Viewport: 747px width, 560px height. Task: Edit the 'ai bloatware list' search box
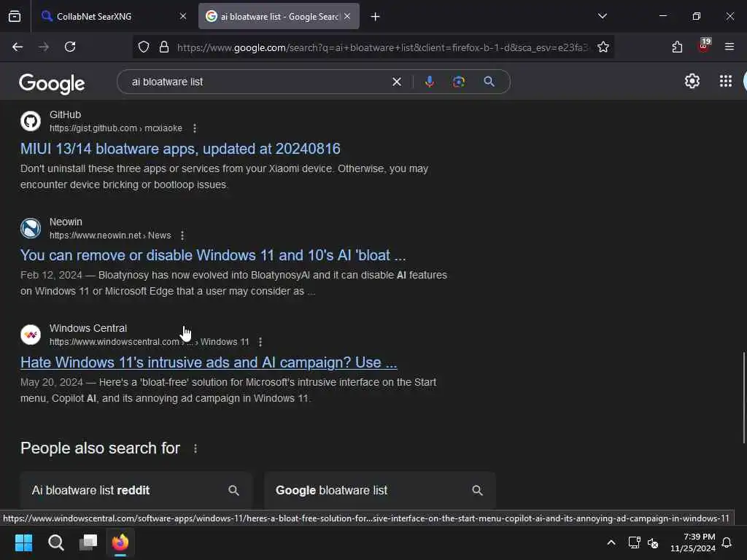258,82
